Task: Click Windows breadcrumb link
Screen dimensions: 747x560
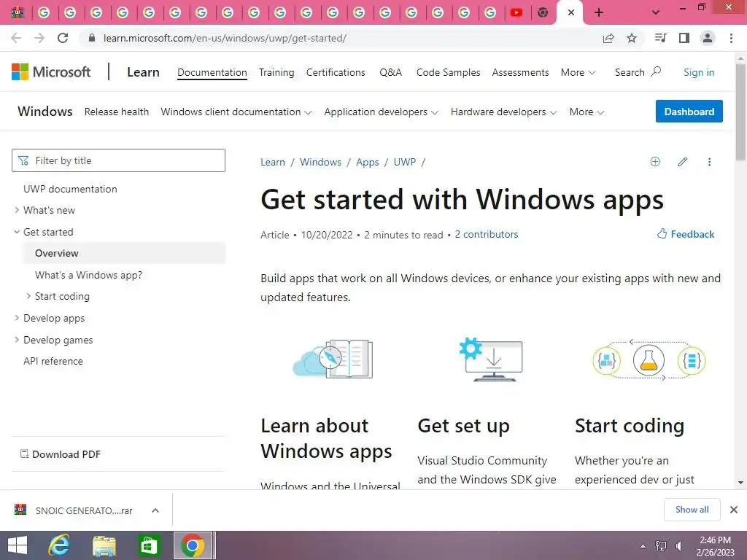Action: click(320, 162)
